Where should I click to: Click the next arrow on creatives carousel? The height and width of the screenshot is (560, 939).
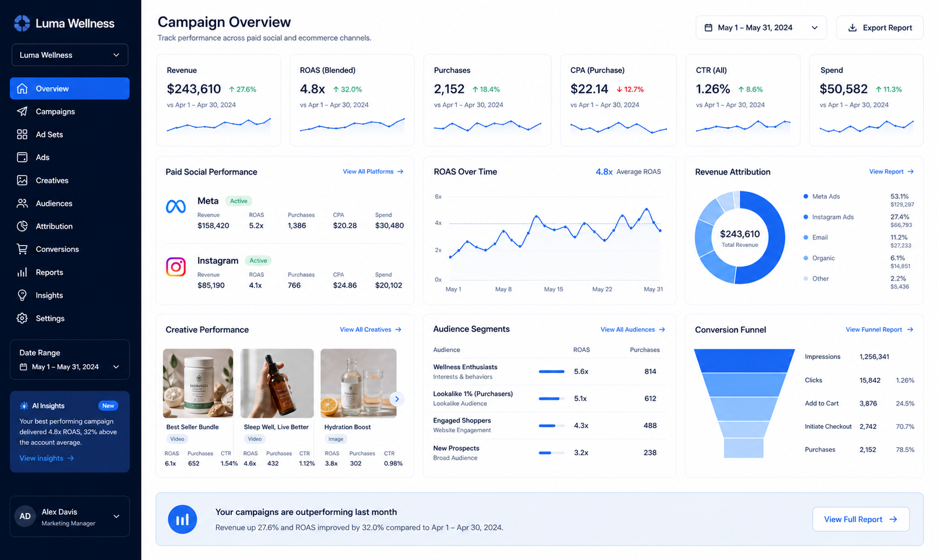coord(397,399)
